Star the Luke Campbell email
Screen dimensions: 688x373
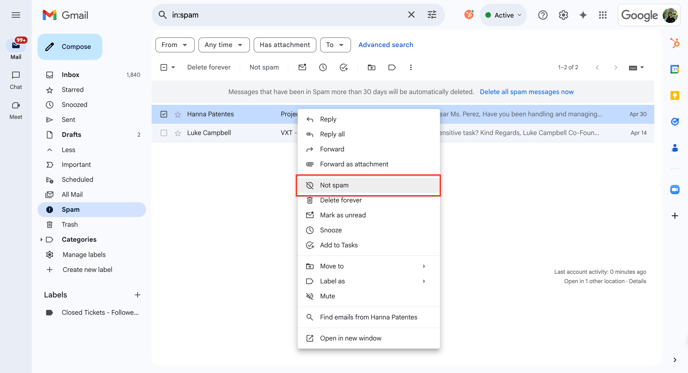pos(178,133)
